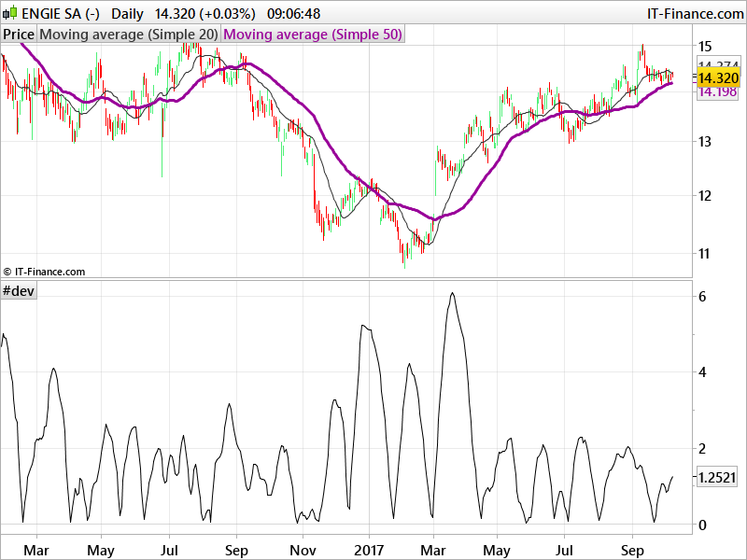Click the © IT-Finance.com copyright label
The image size is (747, 560).
pyautogui.click(x=44, y=272)
